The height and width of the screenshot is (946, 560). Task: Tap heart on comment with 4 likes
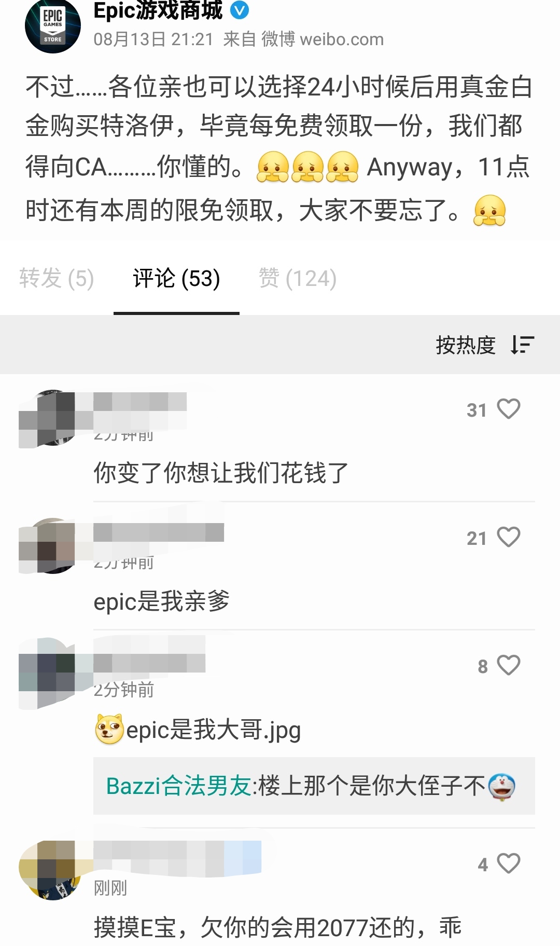508,863
